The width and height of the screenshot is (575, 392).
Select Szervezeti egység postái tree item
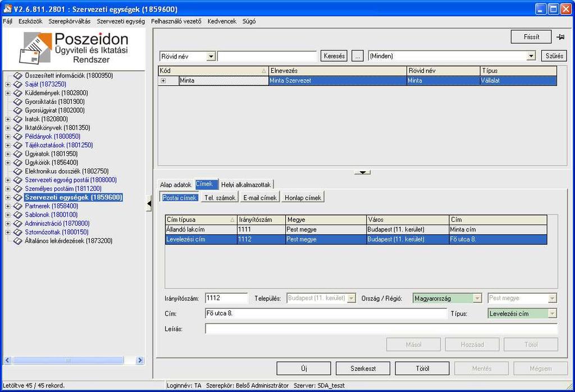coord(71,180)
